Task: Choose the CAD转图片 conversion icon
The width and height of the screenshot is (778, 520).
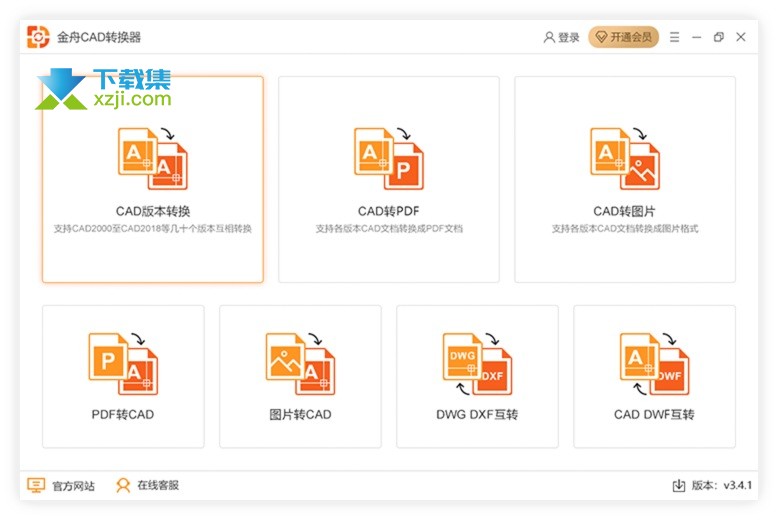Action: coord(625,159)
